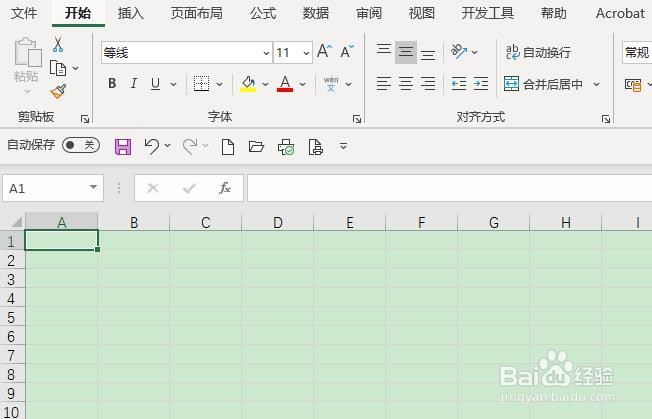The image size is (652, 419).
Task: Open the Acrobat tab
Action: pyautogui.click(x=620, y=13)
